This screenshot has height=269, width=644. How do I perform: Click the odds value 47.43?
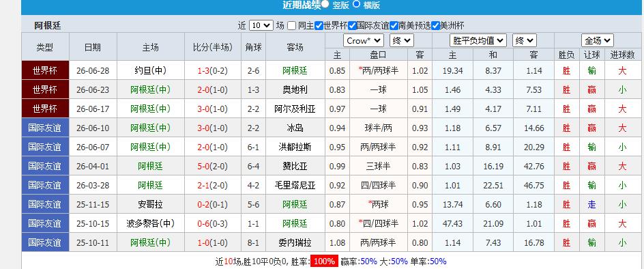[452, 223]
